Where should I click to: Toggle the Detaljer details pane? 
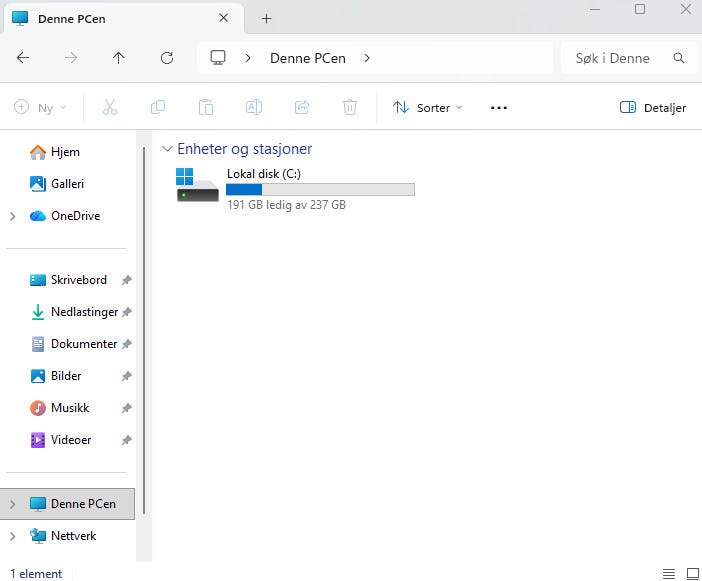[653, 107]
